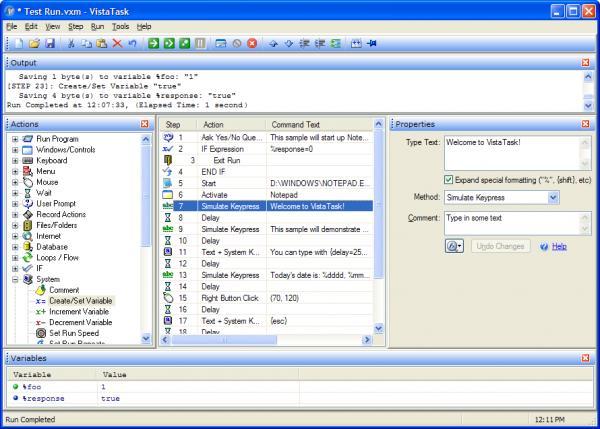Open the Tools menu

(x=120, y=25)
